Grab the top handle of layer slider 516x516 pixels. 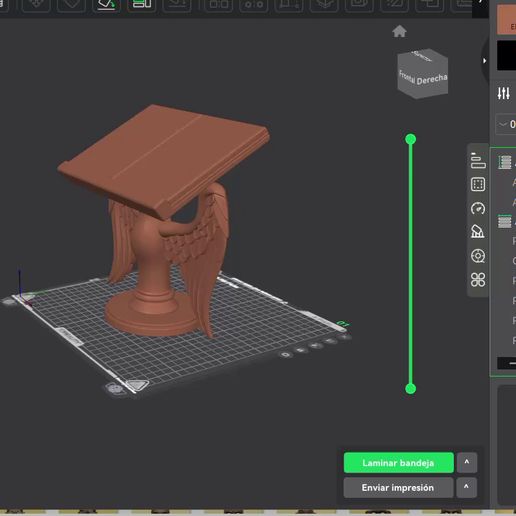point(410,139)
